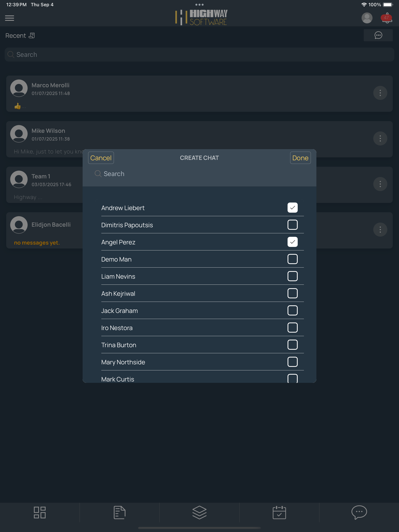Focus the main Recent search field
This screenshot has width=399, height=532.
pos(199,55)
